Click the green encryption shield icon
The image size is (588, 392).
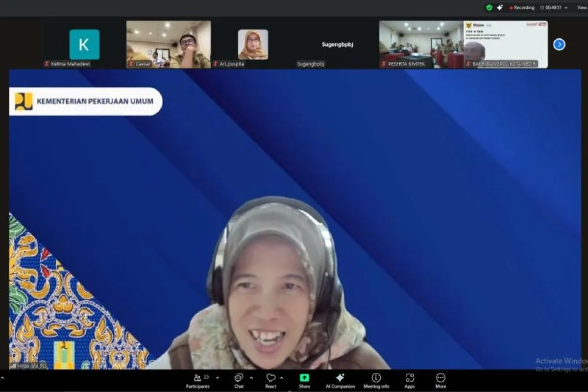(489, 7)
